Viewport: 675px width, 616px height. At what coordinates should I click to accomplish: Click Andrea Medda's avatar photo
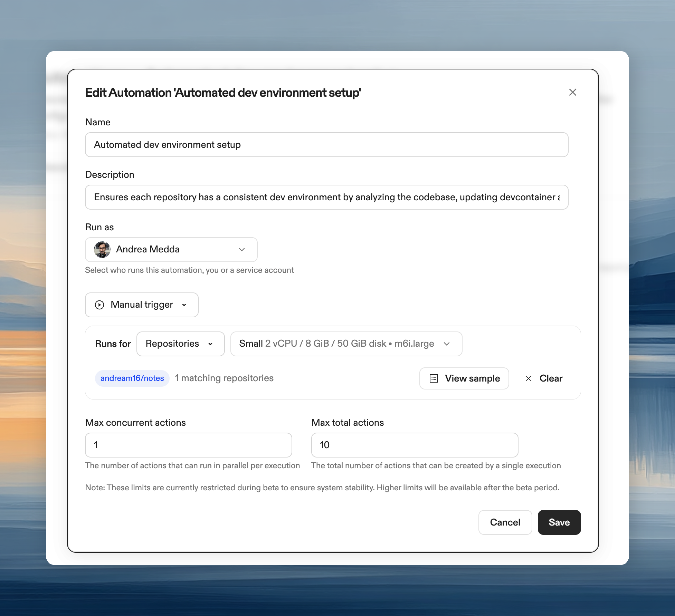[101, 249]
